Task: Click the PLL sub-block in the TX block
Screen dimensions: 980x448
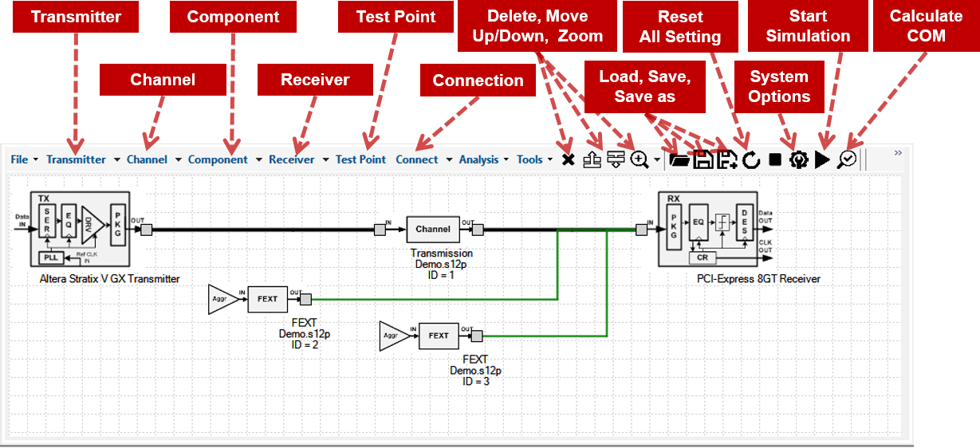Action: pyautogui.click(x=49, y=257)
